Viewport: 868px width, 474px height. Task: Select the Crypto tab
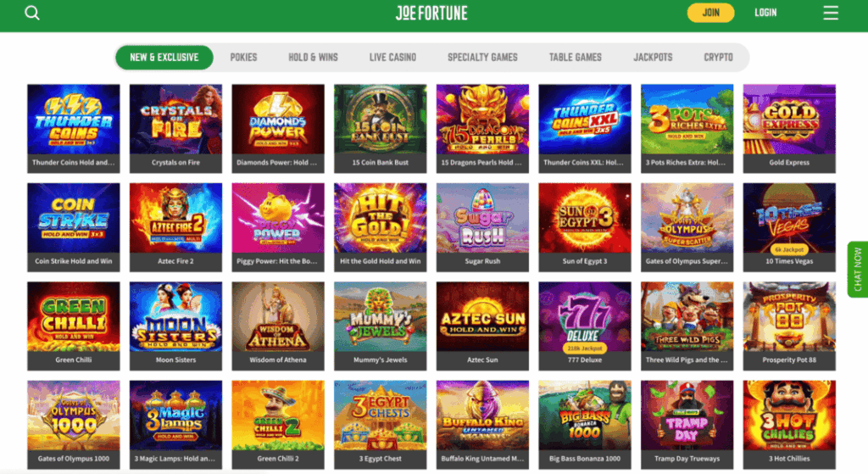(718, 58)
